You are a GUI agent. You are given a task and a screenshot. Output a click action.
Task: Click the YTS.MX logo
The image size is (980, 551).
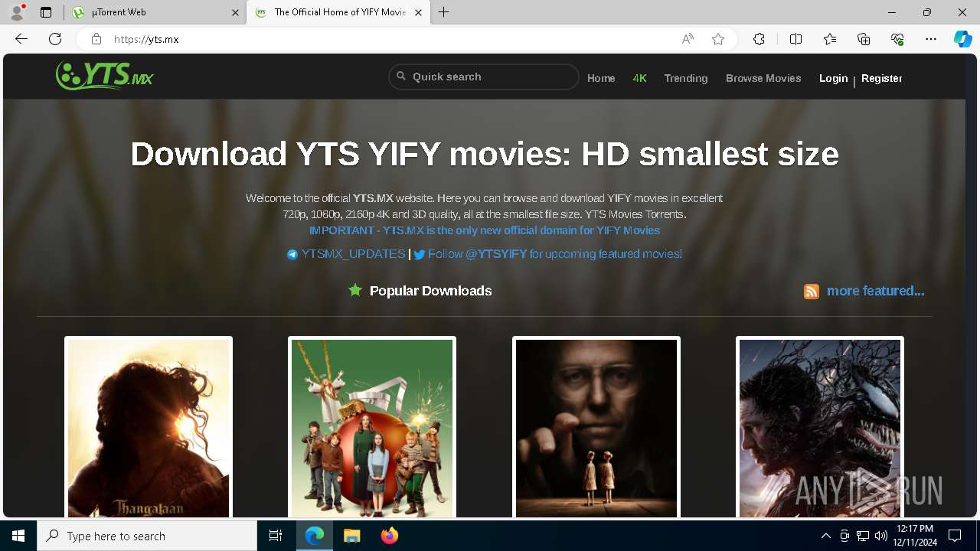[105, 76]
